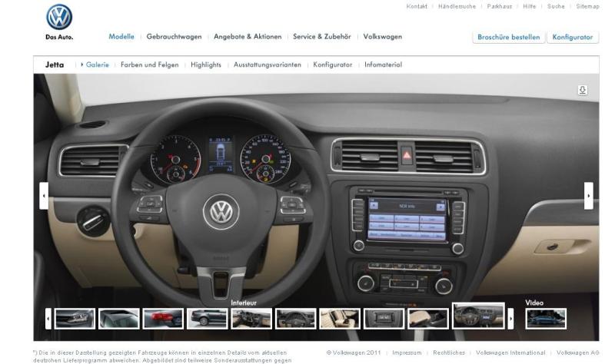
Task: Open the Konfigurator tab in Jetta submenu
Action: tap(333, 65)
